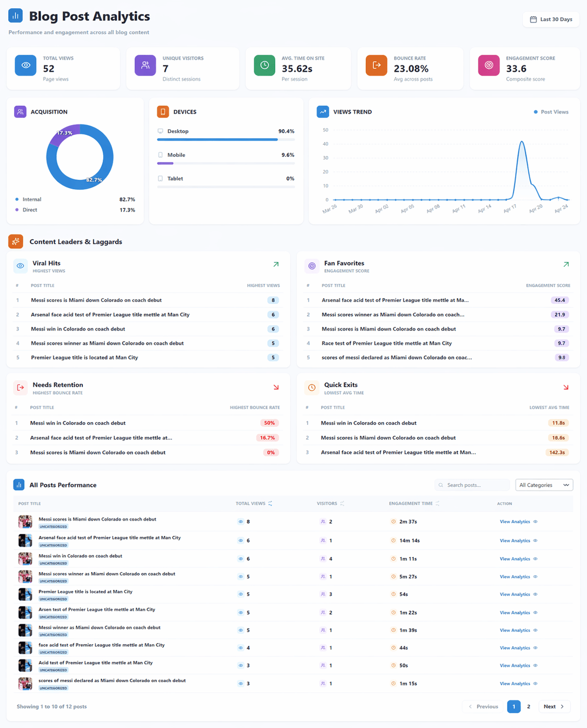Click Viral Hits row 'Messi win in Colorado on coach debut'
Screen dimensions: 587x728
(x=148, y=329)
